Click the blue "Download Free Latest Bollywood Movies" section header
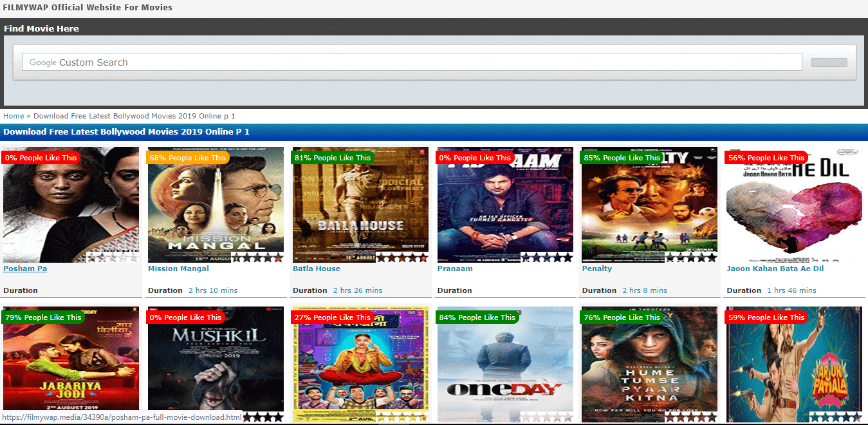This screenshot has height=425, width=868. point(434,132)
